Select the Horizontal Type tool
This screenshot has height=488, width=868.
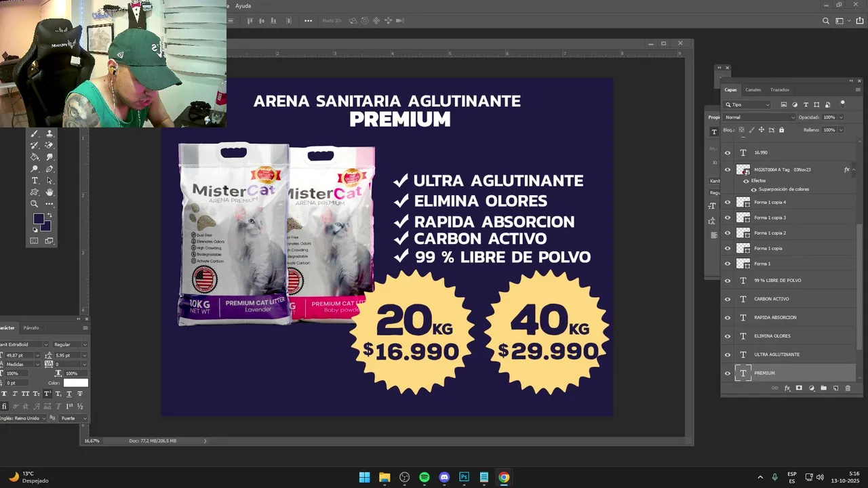pos(35,180)
